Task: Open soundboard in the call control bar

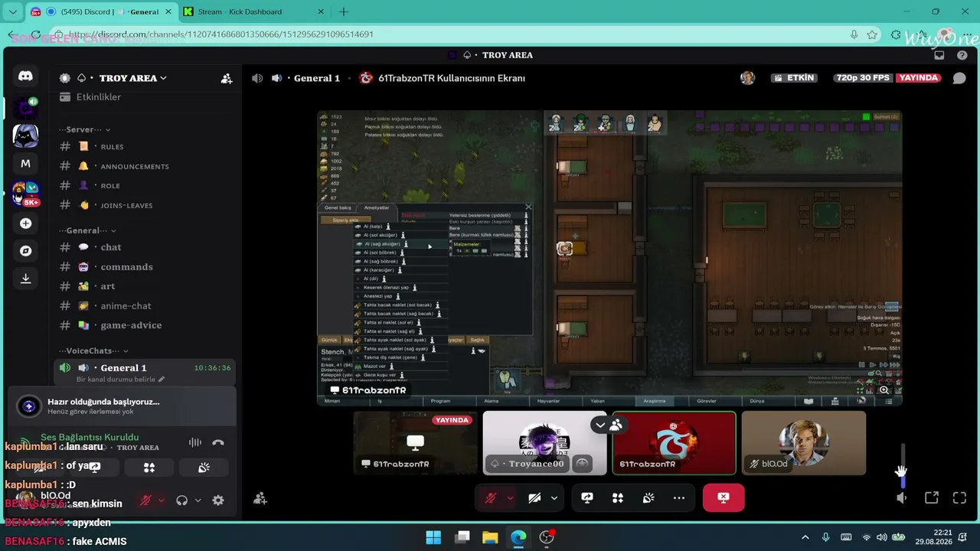Action: 648,498
